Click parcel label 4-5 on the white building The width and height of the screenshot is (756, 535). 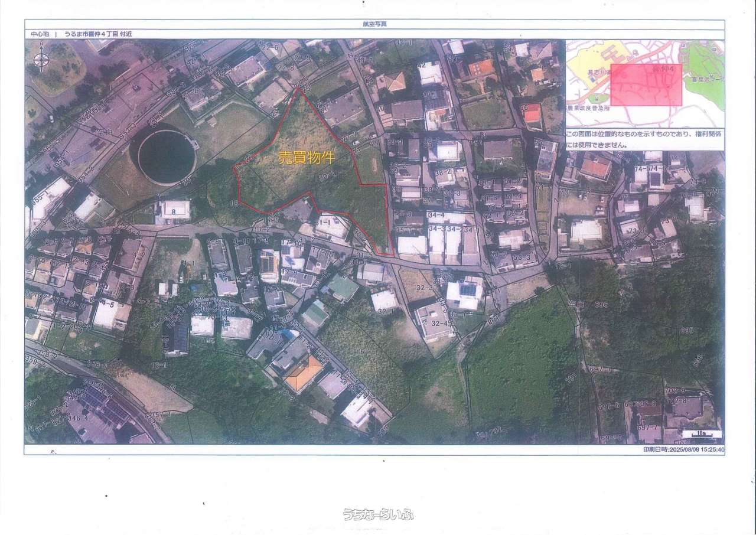107,305
